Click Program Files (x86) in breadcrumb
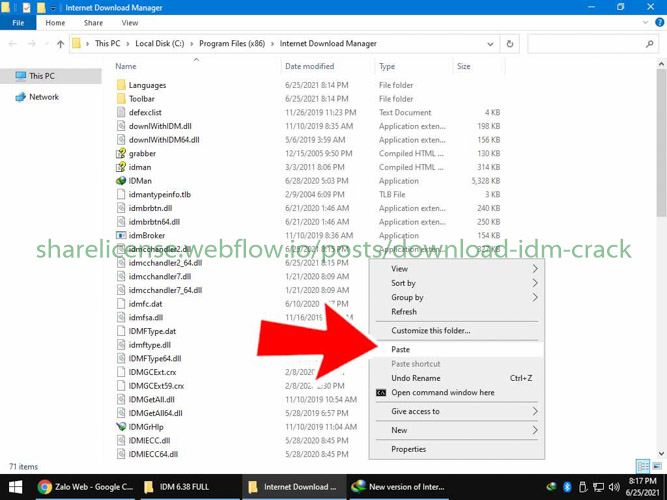Image resolution: width=667 pixels, height=500 pixels. coord(232,43)
